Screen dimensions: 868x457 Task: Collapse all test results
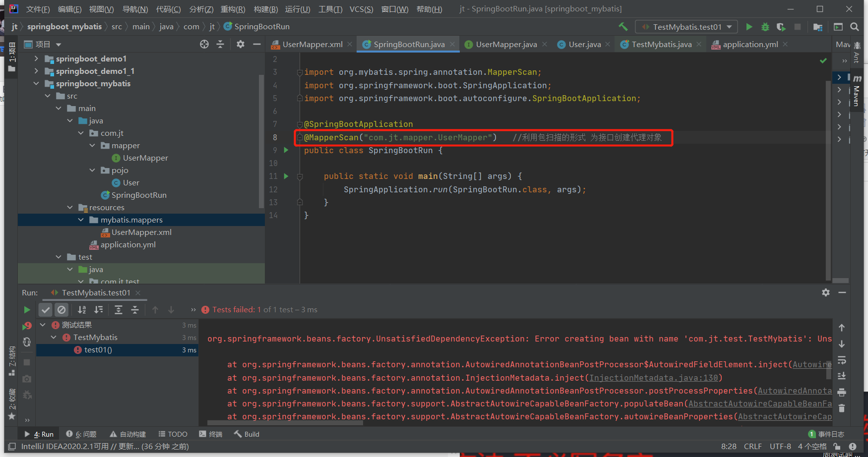click(x=135, y=310)
